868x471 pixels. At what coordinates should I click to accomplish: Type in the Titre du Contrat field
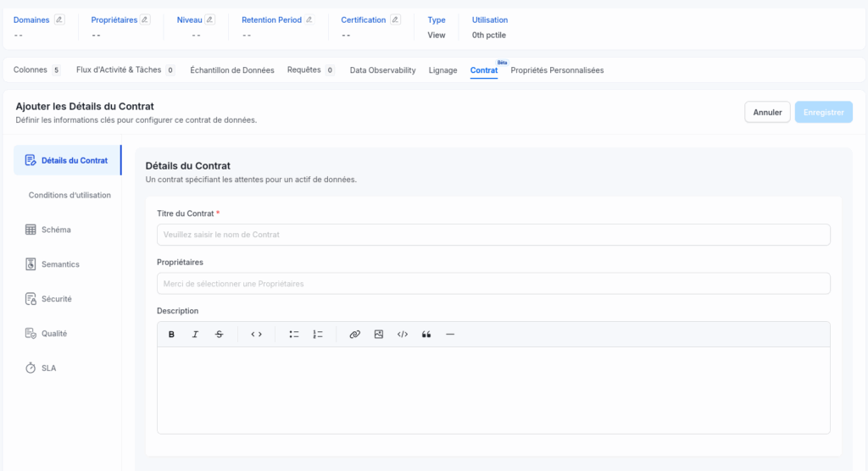click(493, 235)
